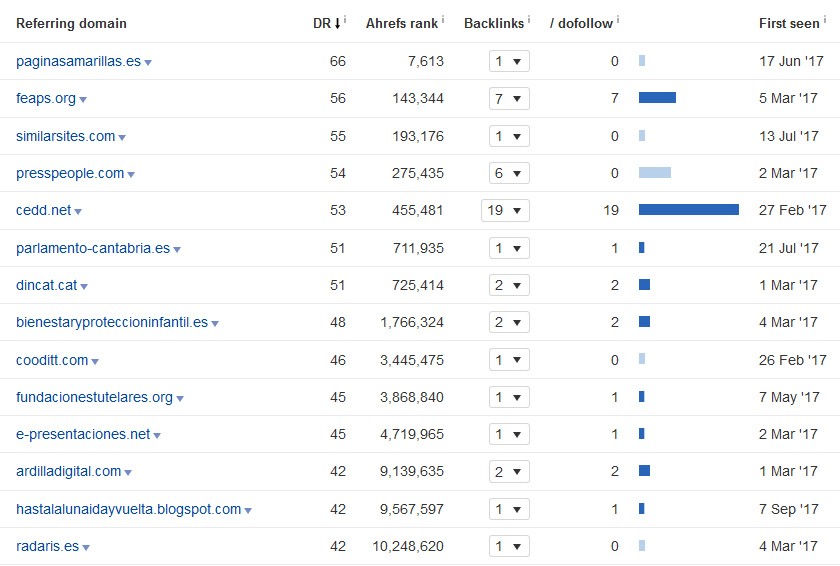Viewport: 840px width, 566px height.
Task: Open backlinks dropdown for paginasamarillas.es row
Action: (x=509, y=61)
